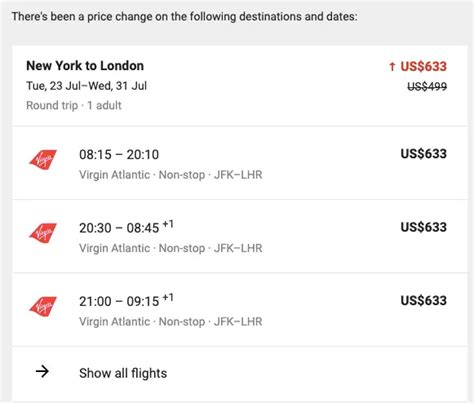Select the 20:30 – 08:45 flight time
Viewport: 474px width, 403px height.
pyautogui.click(x=126, y=227)
